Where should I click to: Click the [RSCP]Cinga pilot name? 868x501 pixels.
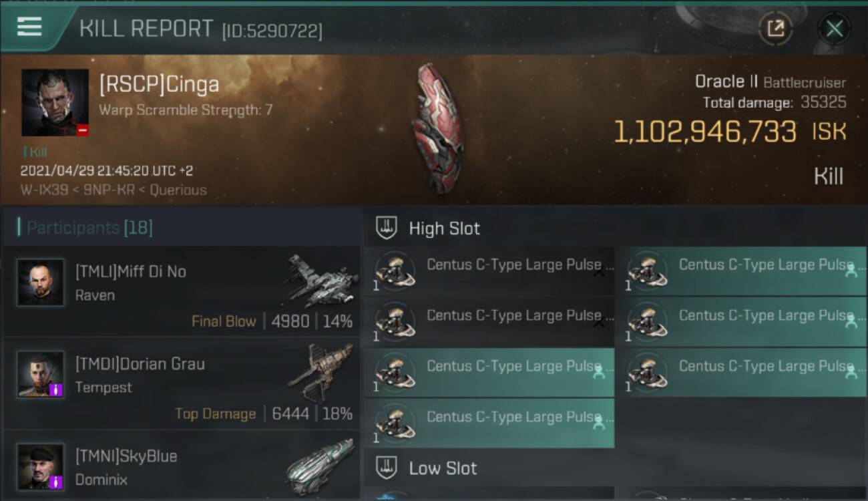[159, 85]
